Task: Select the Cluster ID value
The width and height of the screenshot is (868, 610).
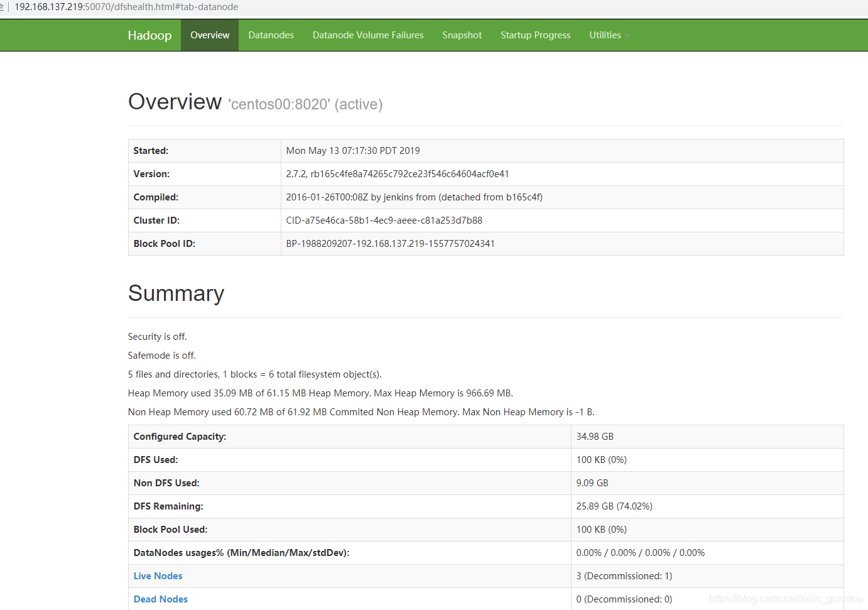Action: click(384, 221)
